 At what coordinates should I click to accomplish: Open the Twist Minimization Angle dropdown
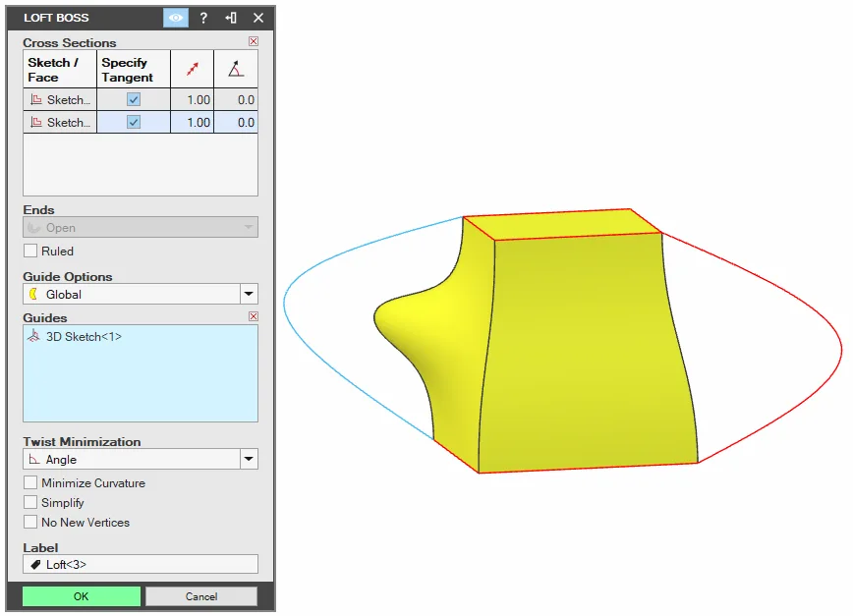tap(141, 460)
